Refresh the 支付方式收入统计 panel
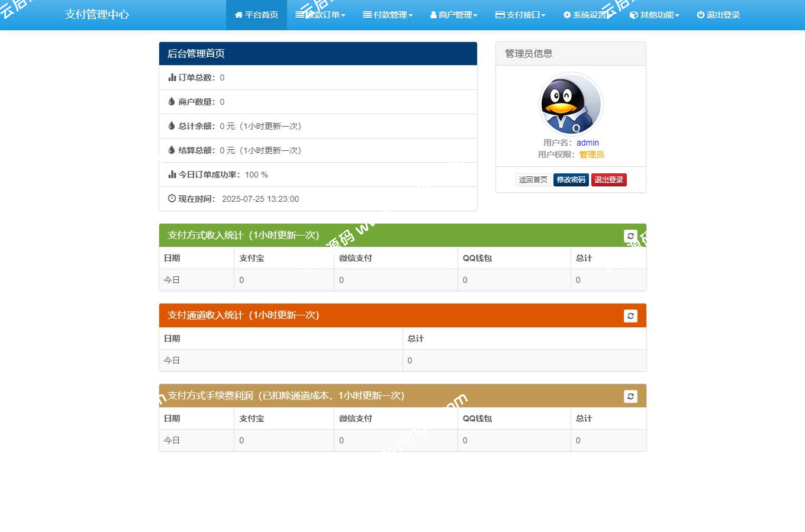The height and width of the screenshot is (532, 805). point(630,235)
